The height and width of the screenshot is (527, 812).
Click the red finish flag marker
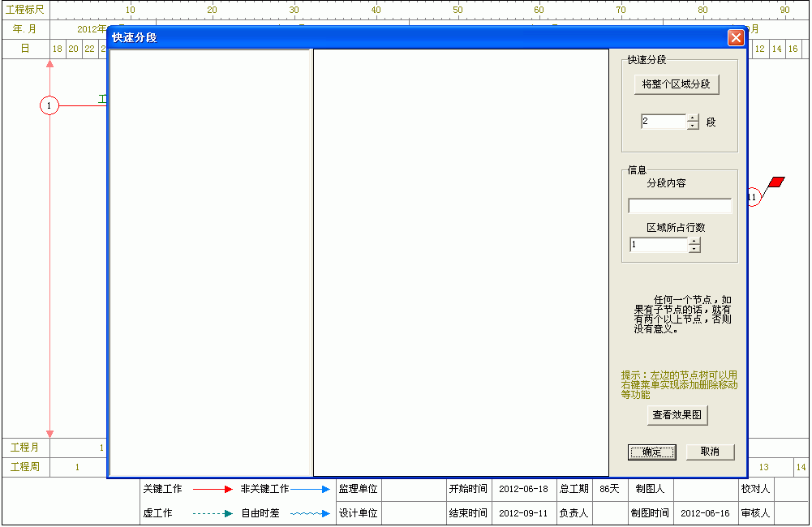[776, 182]
